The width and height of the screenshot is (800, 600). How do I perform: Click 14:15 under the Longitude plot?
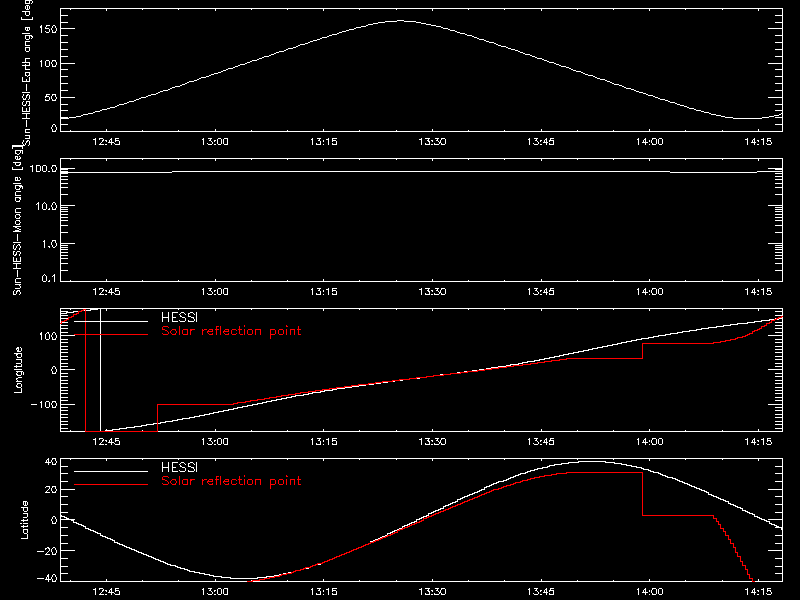[x=758, y=442]
